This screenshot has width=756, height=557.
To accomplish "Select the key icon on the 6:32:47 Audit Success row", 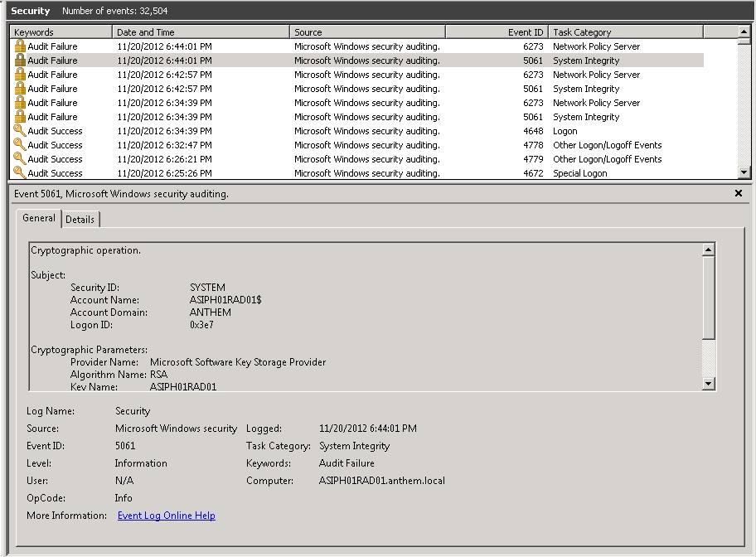I will (19, 144).
